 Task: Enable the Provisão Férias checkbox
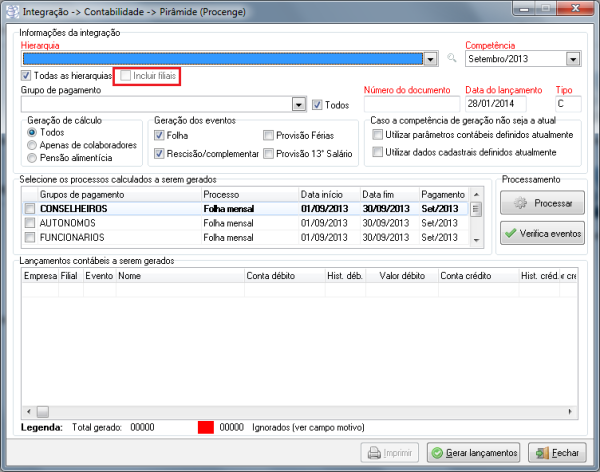(x=269, y=134)
